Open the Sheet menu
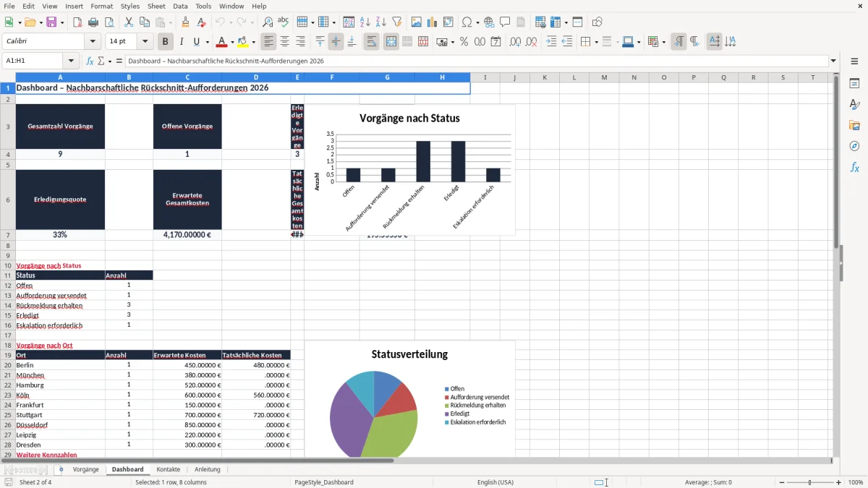The image size is (868, 488). [x=156, y=6]
